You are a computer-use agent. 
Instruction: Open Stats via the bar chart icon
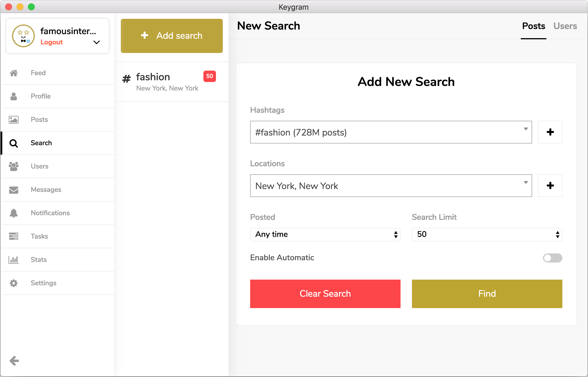(14, 260)
